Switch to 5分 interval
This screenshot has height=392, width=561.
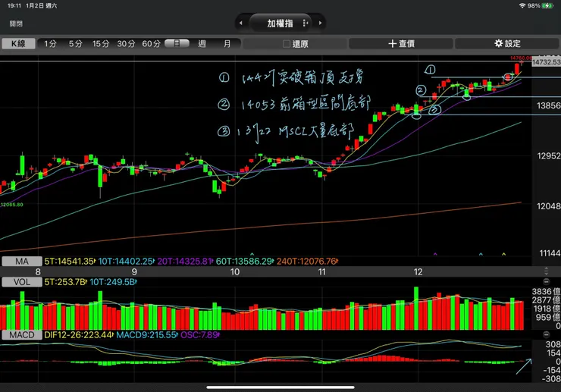[76, 44]
